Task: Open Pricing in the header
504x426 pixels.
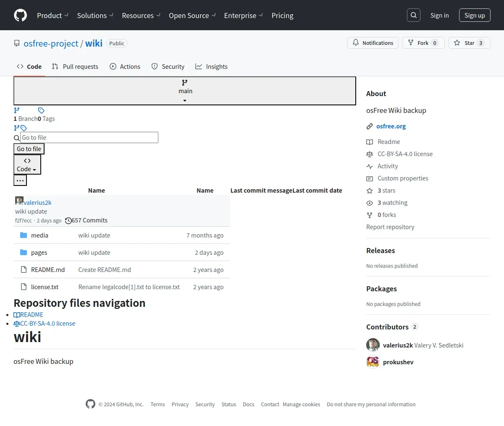Action: pyautogui.click(x=282, y=16)
